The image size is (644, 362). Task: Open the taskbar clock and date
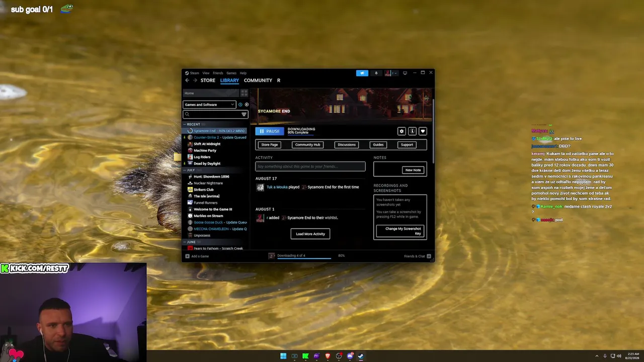click(633, 356)
